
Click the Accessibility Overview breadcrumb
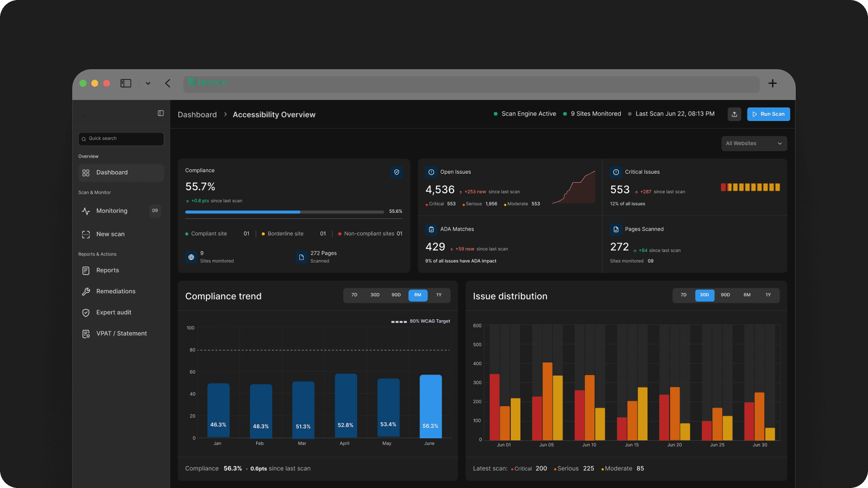[x=274, y=115]
